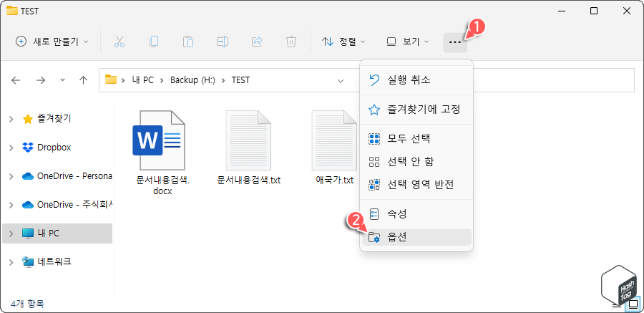
Task: Close the TEST Explorer window
Action: coord(627,11)
